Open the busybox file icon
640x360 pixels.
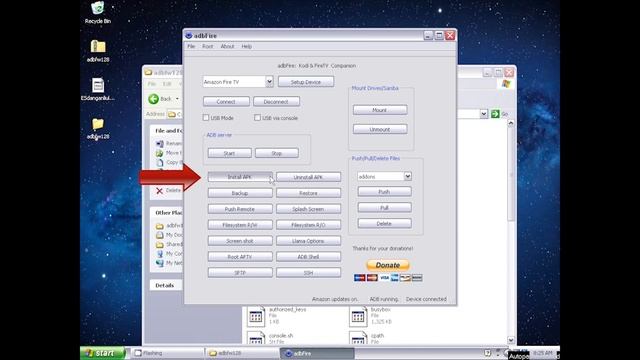(x=358, y=317)
